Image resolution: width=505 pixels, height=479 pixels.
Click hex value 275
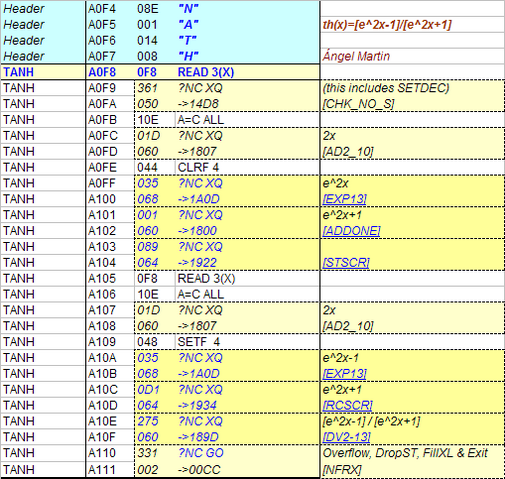pyautogui.click(x=147, y=421)
